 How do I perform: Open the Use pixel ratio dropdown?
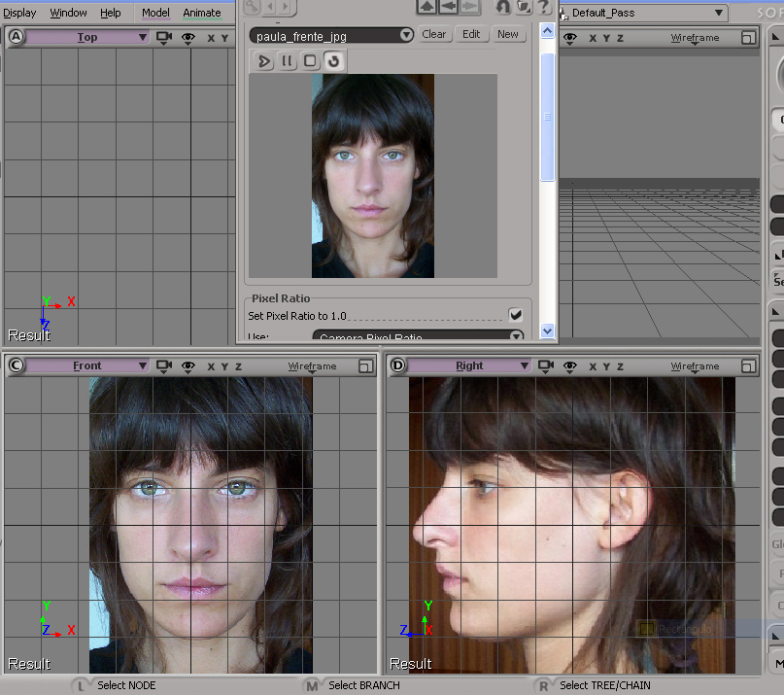coord(418,335)
